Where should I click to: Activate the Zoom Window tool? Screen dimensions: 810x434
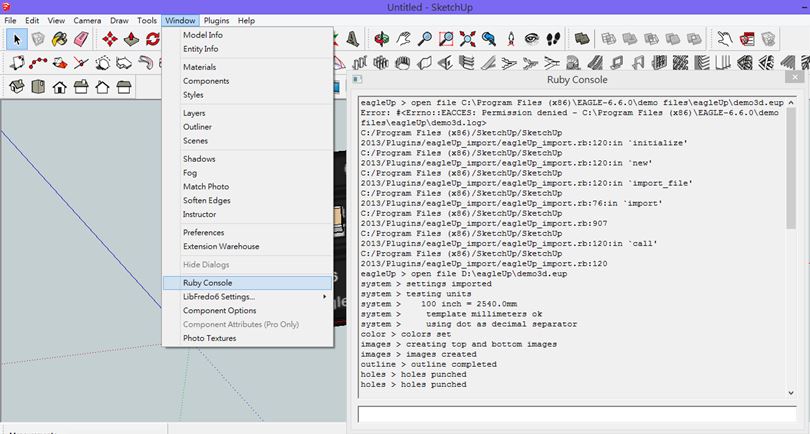pos(446,39)
